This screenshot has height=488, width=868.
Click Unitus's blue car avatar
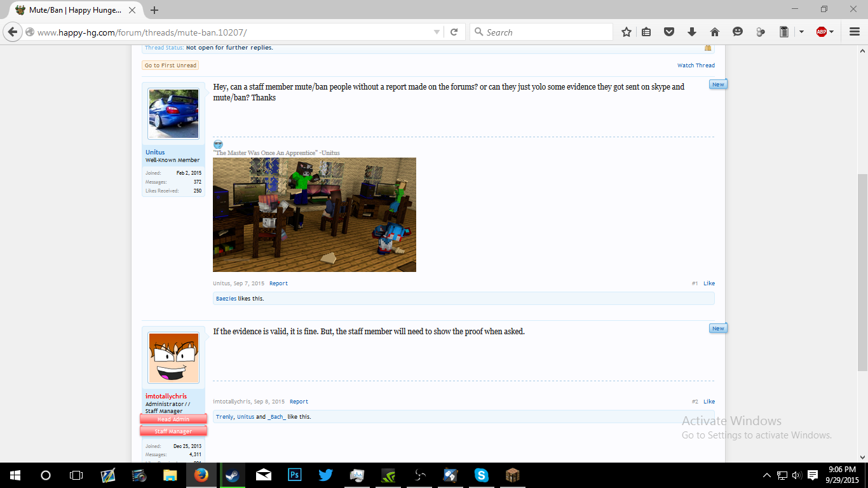(173, 114)
